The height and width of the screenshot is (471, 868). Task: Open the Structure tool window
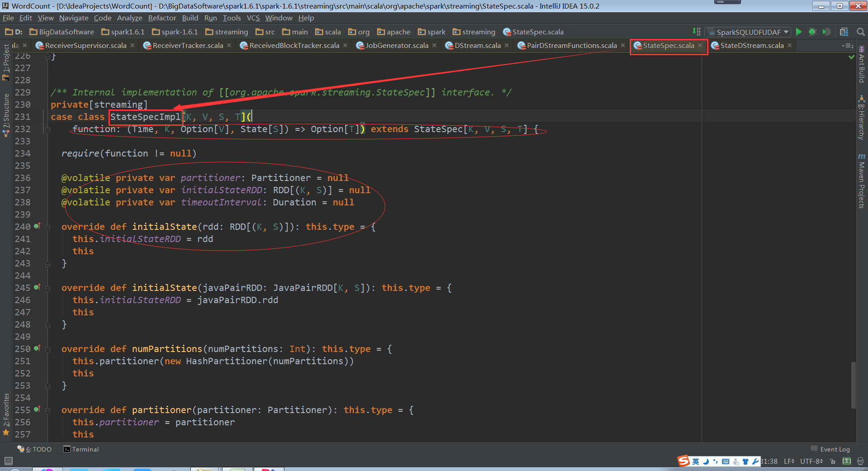tap(6, 115)
